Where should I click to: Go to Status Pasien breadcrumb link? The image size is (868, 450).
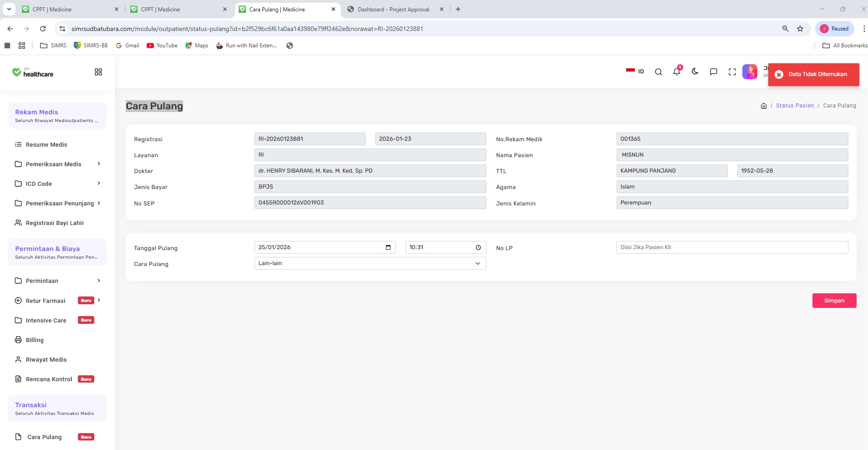pyautogui.click(x=795, y=106)
